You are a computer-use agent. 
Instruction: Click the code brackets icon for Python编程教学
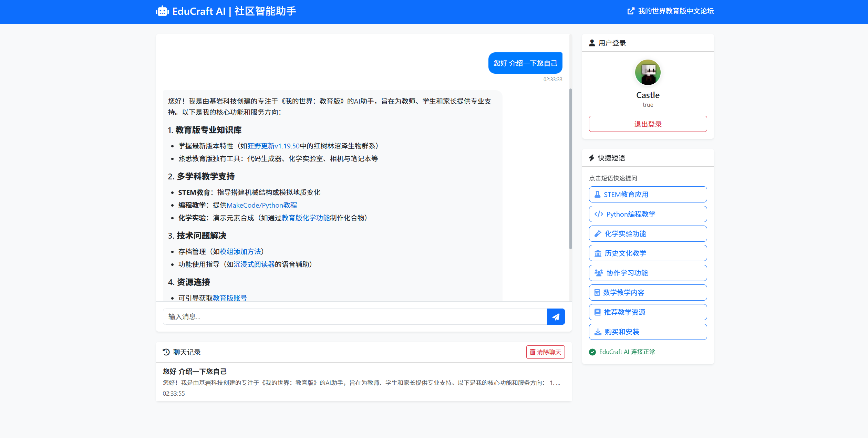[599, 214]
